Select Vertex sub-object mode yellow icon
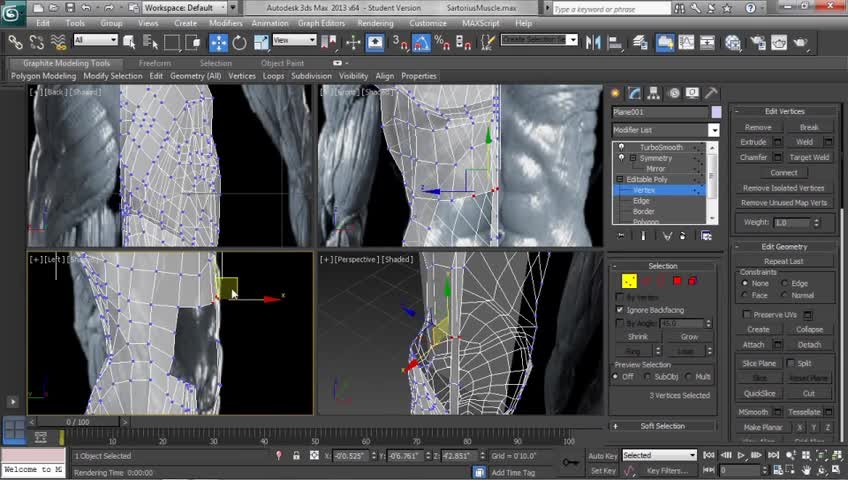 (x=629, y=281)
